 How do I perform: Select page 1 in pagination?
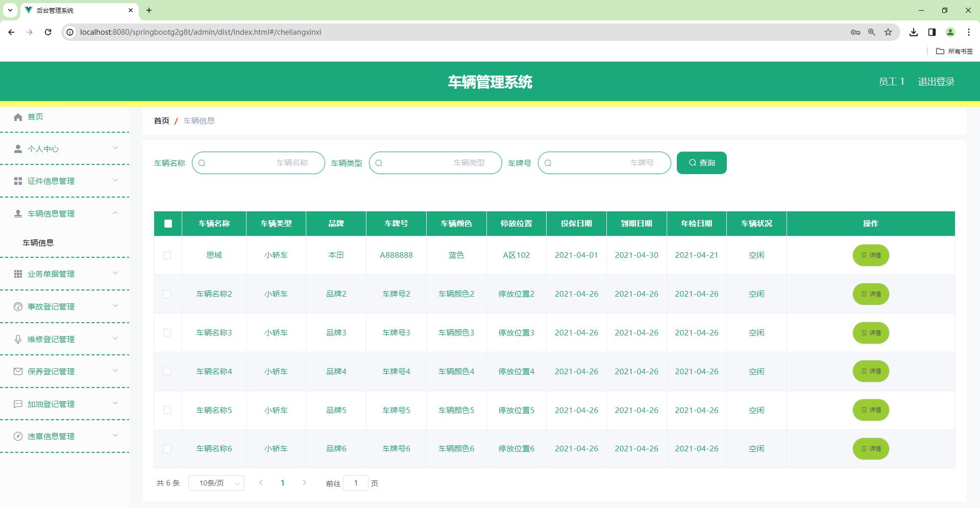coord(283,483)
